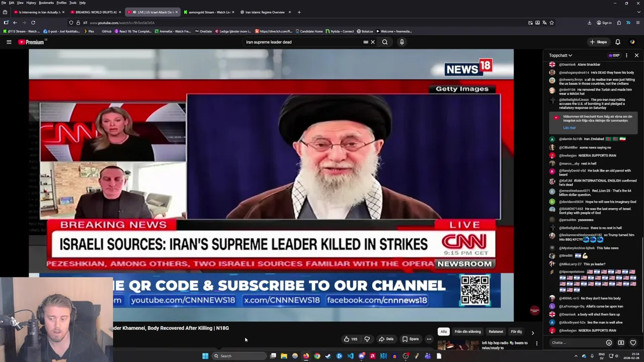Expand the Läs mer community notice
This screenshot has width=644, height=362.
click(x=569, y=128)
